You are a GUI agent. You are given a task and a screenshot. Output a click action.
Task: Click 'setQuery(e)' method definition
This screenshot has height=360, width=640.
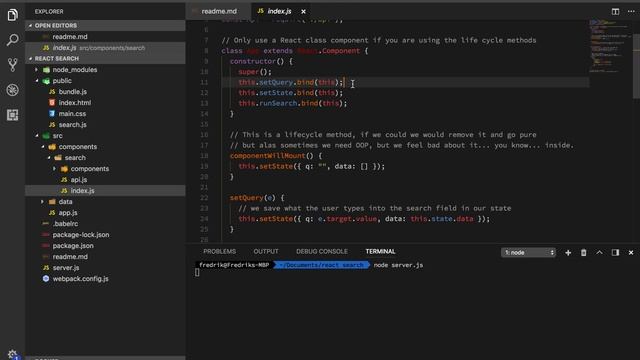point(252,198)
